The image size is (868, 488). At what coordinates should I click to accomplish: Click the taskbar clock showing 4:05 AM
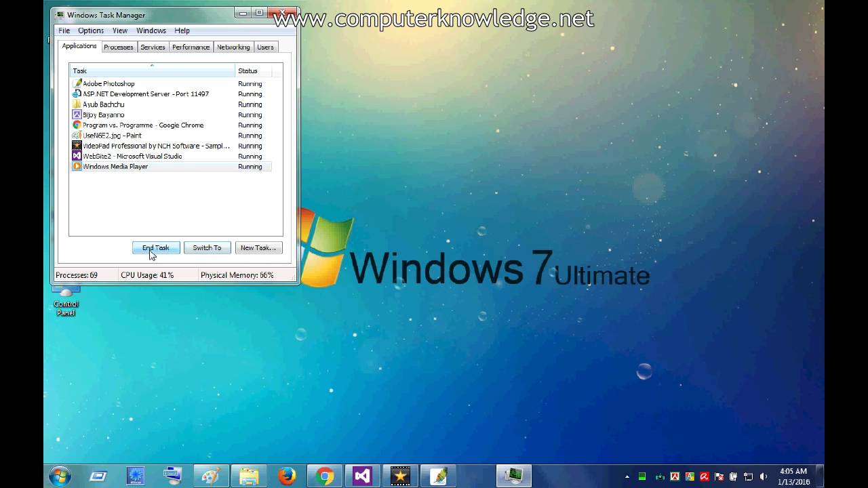click(x=793, y=476)
